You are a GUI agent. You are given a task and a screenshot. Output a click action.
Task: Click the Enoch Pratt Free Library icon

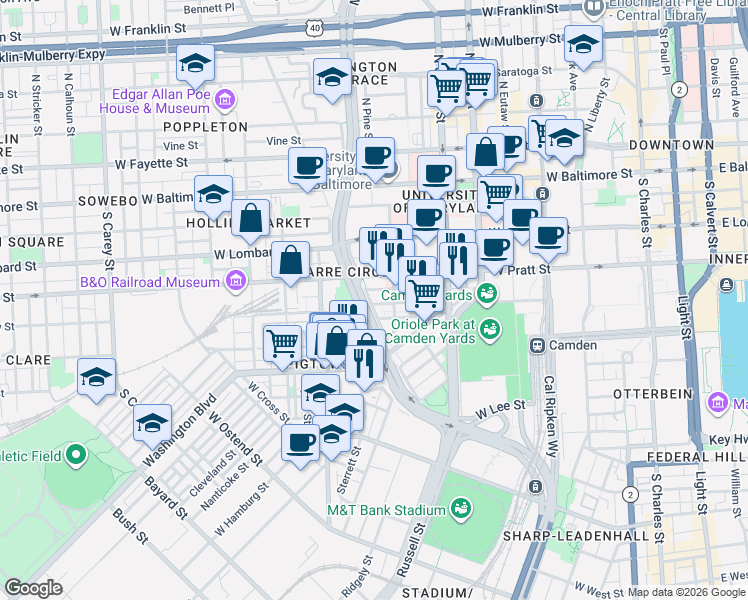594,9
